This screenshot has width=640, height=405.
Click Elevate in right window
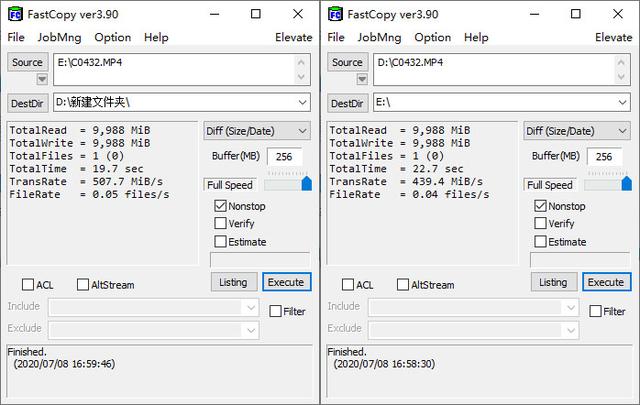point(613,37)
